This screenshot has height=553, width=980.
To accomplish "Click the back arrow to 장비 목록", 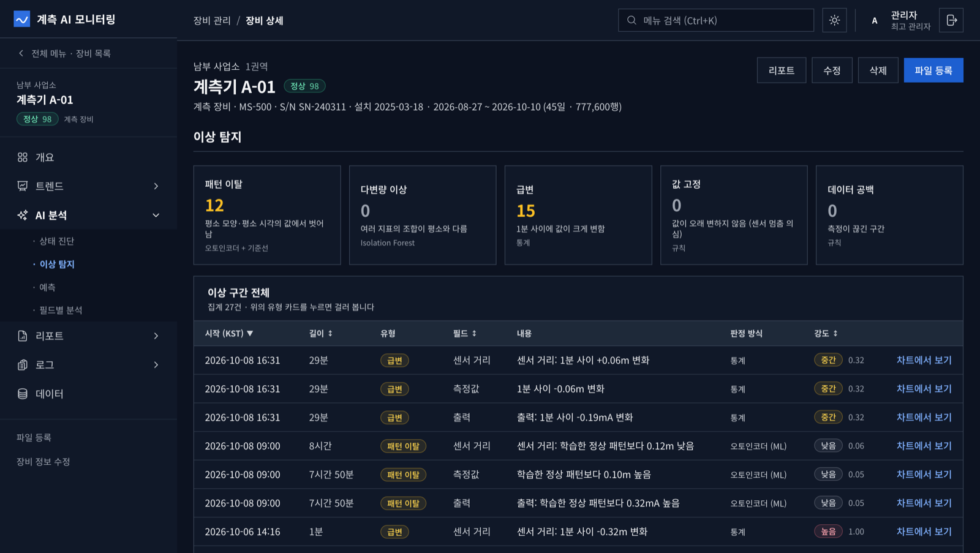I will [21, 53].
